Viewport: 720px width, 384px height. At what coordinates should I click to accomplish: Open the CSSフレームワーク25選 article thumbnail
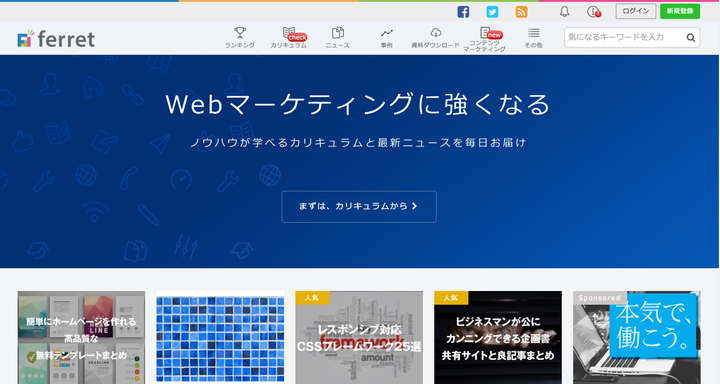[359, 337]
